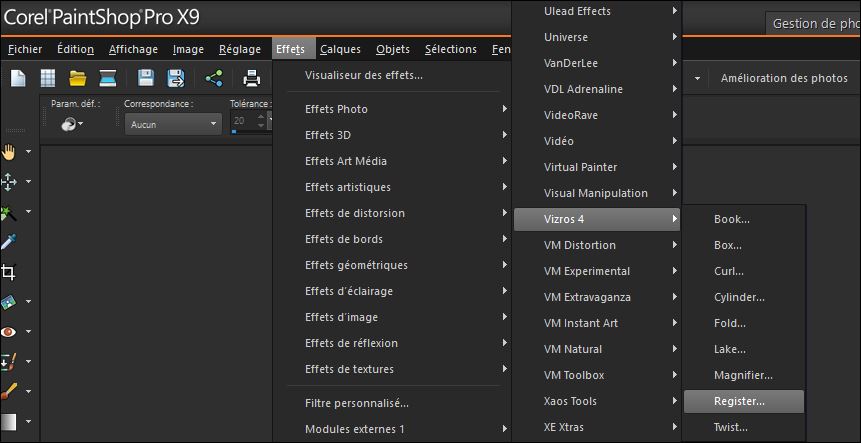This screenshot has width=861, height=443.
Task: Click the Share icon
Action: pyautogui.click(x=214, y=78)
